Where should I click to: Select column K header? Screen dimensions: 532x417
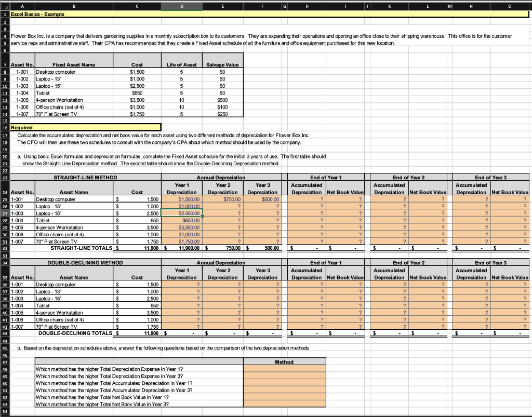click(390, 5)
